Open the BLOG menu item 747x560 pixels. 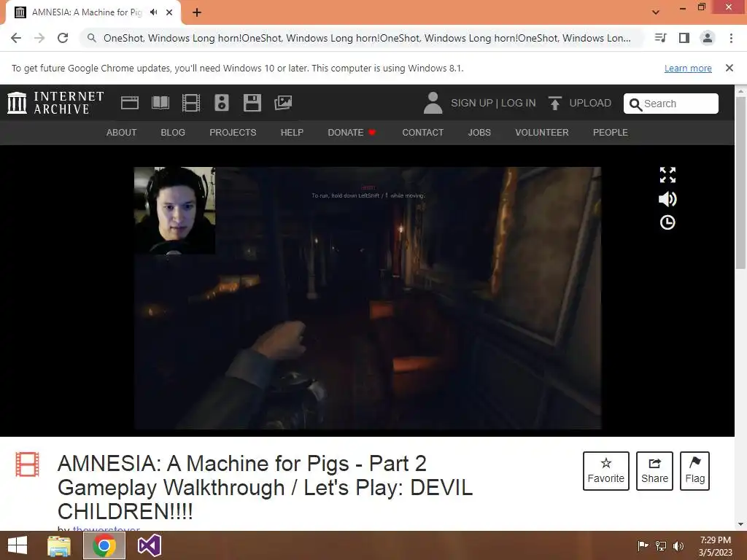[173, 133]
